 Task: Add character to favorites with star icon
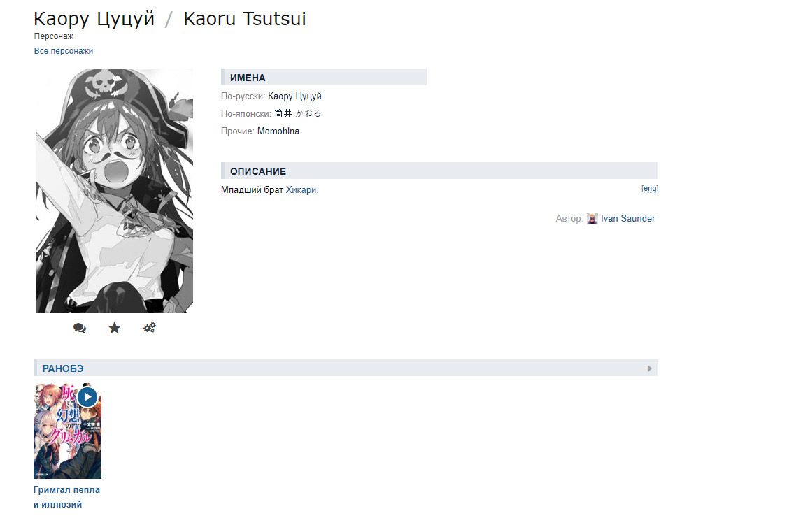click(x=114, y=328)
